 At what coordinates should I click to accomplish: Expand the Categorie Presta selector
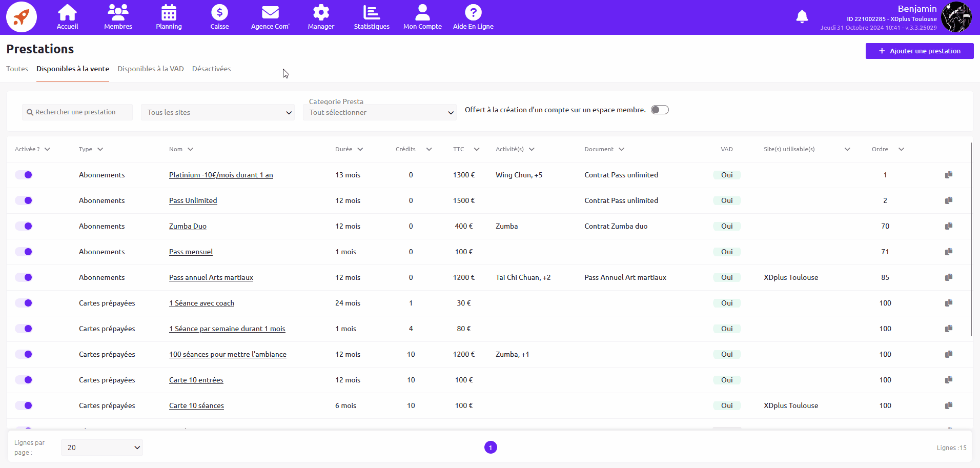tap(380, 112)
